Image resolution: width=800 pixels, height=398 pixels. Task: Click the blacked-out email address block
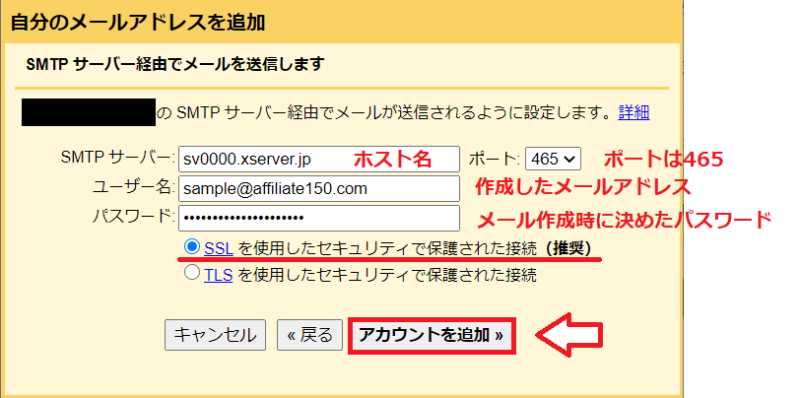[x=88, y=113]
